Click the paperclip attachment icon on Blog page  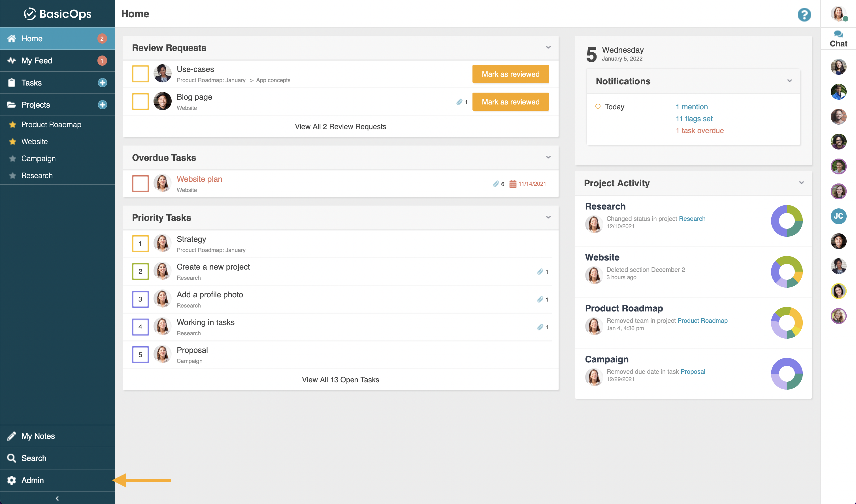(x=459, y=102)
